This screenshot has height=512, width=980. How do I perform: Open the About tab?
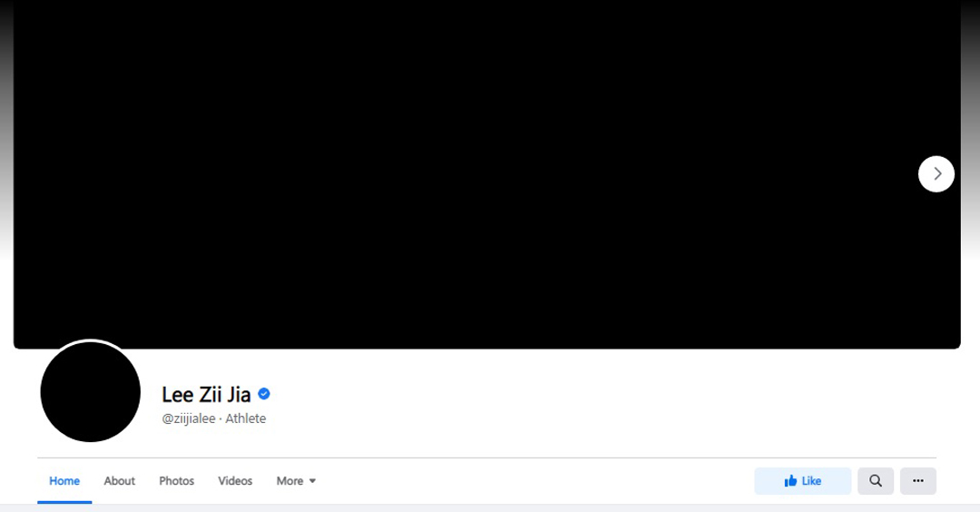(x=120, y=481)
